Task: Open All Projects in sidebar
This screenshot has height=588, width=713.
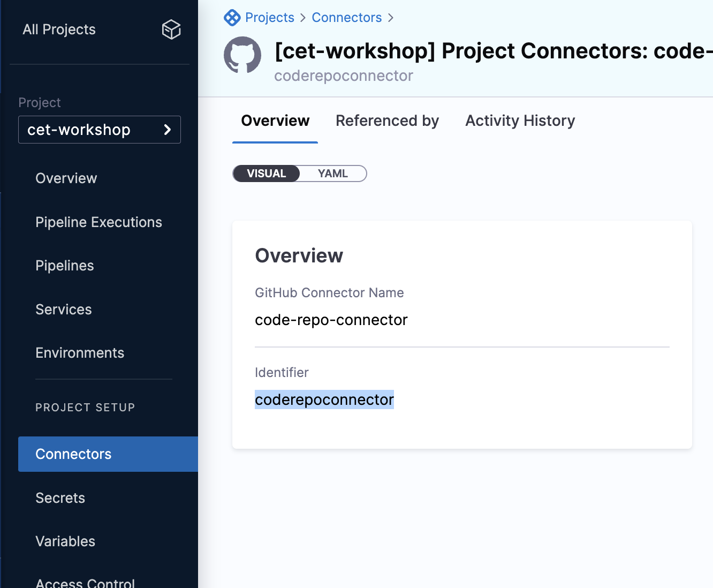Action: click(59, 29)
